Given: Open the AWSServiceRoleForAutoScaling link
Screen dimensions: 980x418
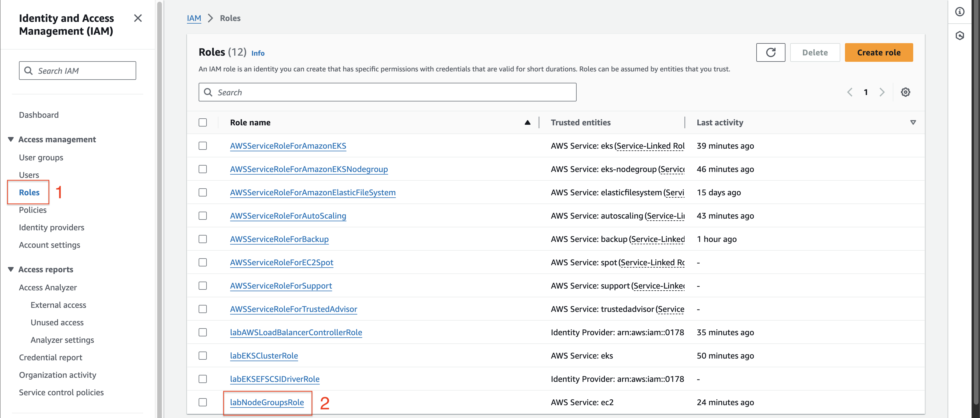Looking at the screenshot, I should (288, 216).
